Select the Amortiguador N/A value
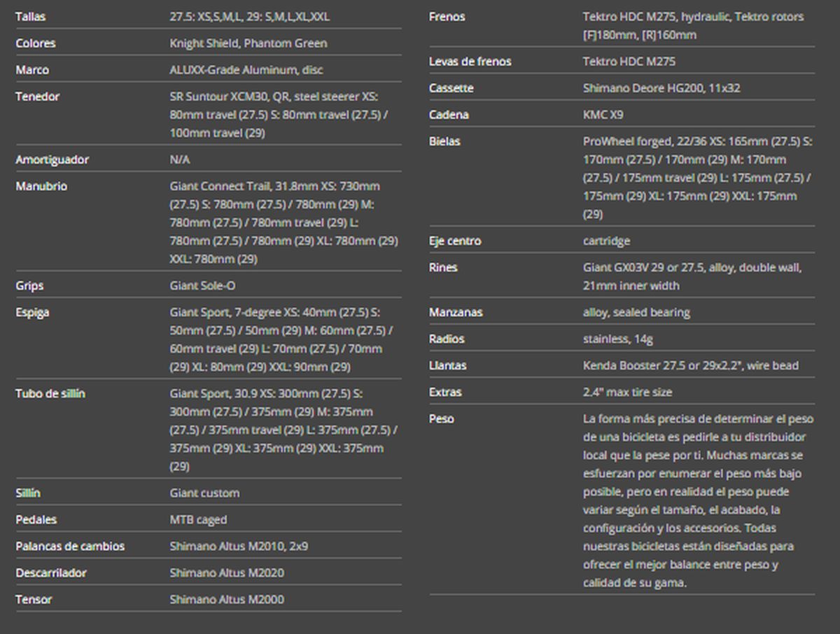The height and width of the screenshot is (634, 840). click(179, 159)
